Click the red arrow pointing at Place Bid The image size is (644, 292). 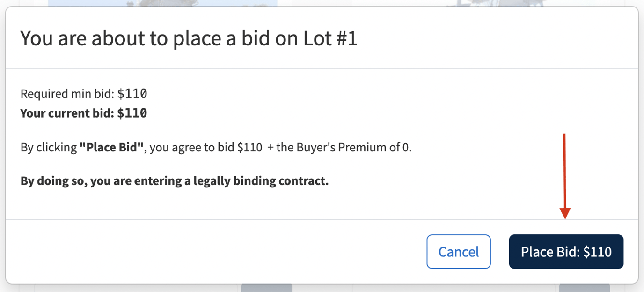[x=565, y=176]
